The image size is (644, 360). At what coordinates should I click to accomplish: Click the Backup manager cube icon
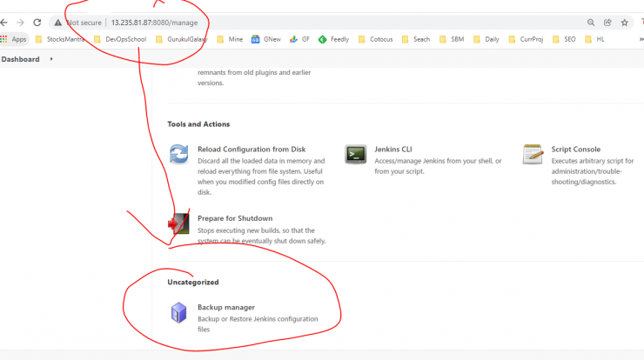pos(178,313)
